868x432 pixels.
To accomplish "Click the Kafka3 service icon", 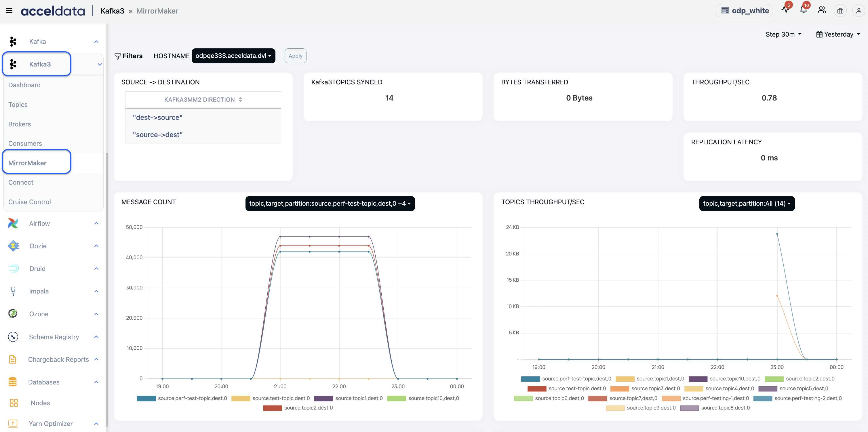I will pos(13,64).
